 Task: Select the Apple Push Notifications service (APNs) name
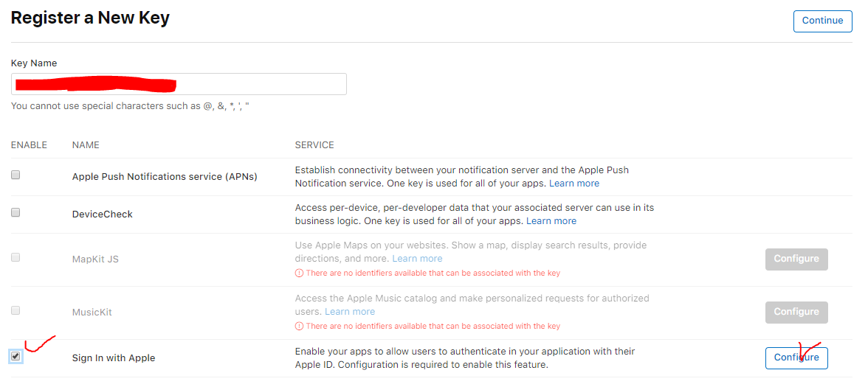[x=165, y=177]
